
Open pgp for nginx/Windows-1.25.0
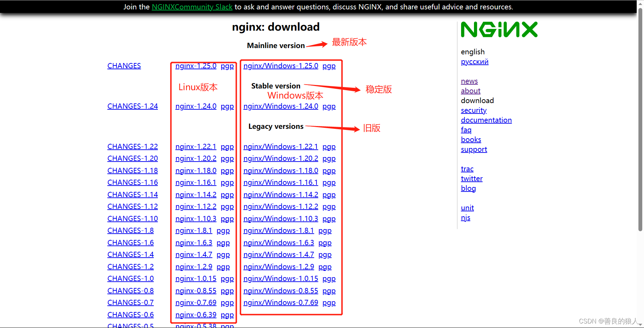tap(329, 66)
